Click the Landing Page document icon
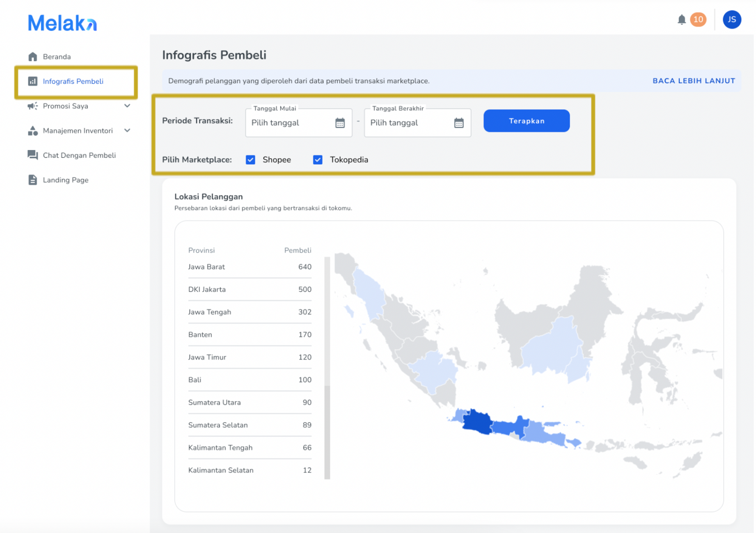The width and height of the screenshot is (756, 533). point(33,180)
